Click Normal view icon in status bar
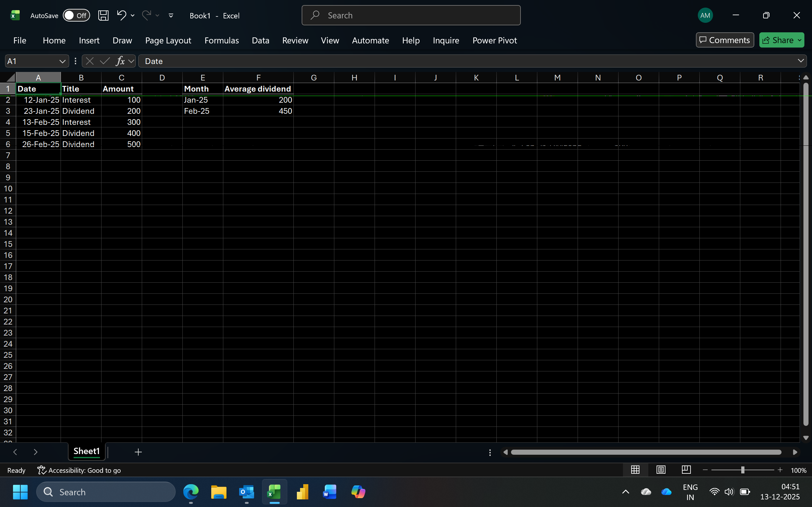This screenshot has width=812, height=507. (635, 470)
